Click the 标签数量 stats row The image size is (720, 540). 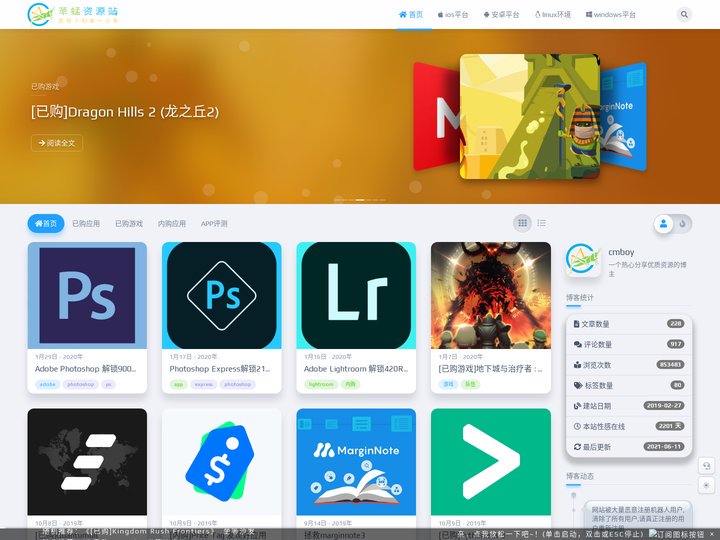point(629,385)
